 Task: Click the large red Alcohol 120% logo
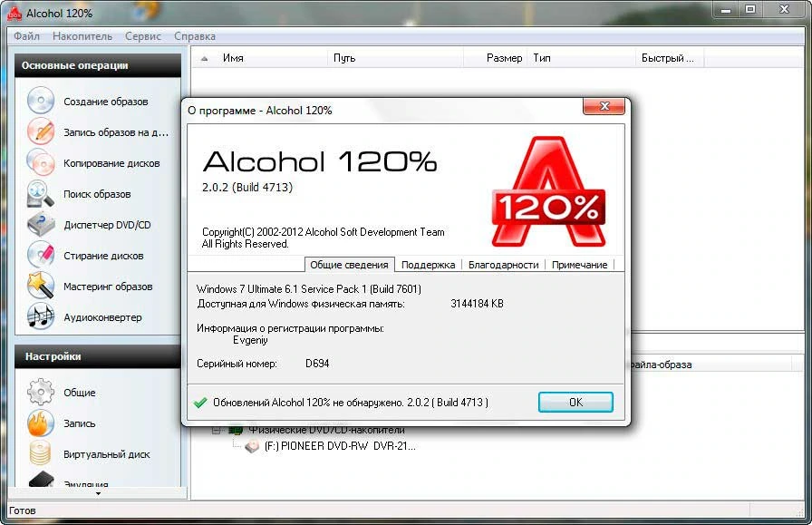coord(548,191)
